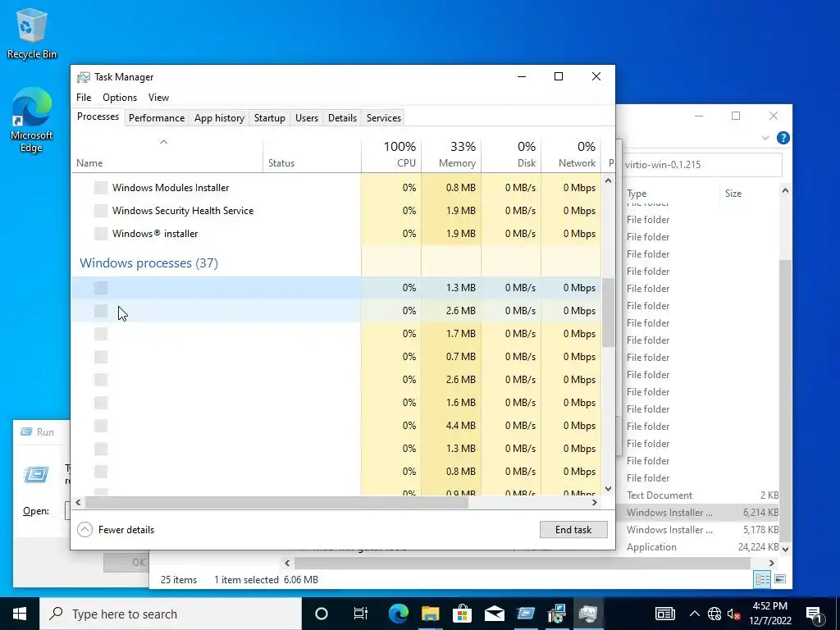
Task: Click the virtio-win-0.1.215 search field
Action: (702, 164)
